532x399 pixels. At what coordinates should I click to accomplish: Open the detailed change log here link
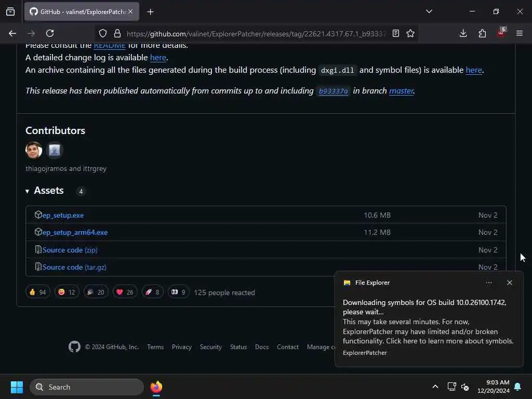[158, 57]
